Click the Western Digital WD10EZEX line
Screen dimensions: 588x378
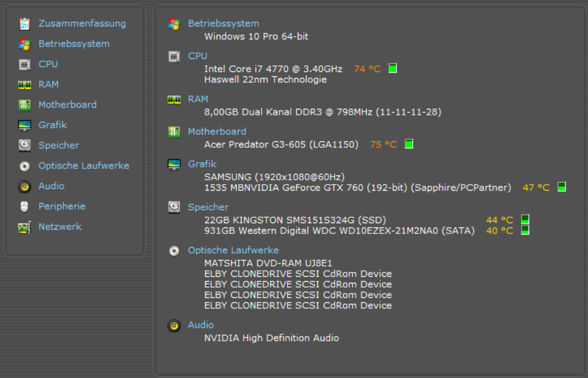[x=339, y=231]
